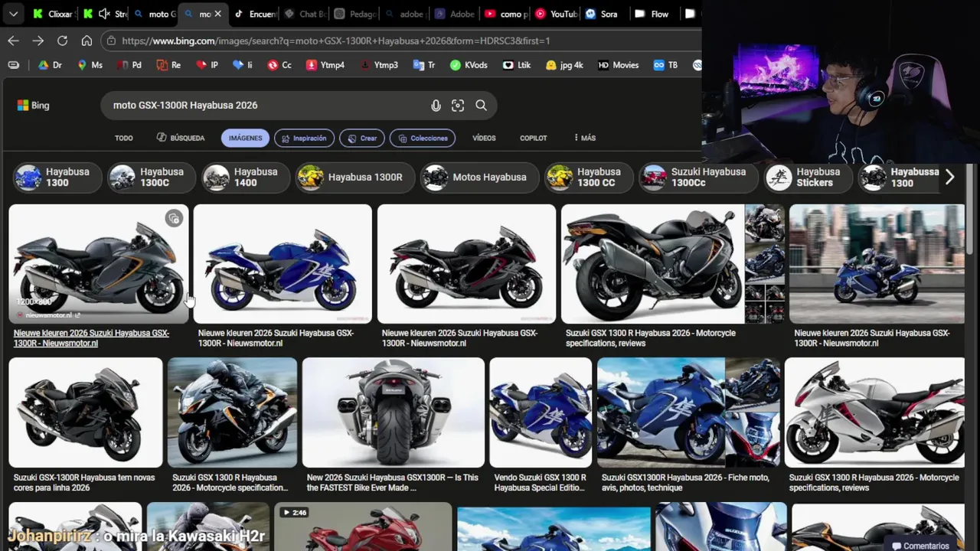Open 'Vendo Suzuki GSX 1300 R' result link
This screenshot has width=980, height=551.
[541, 482]
